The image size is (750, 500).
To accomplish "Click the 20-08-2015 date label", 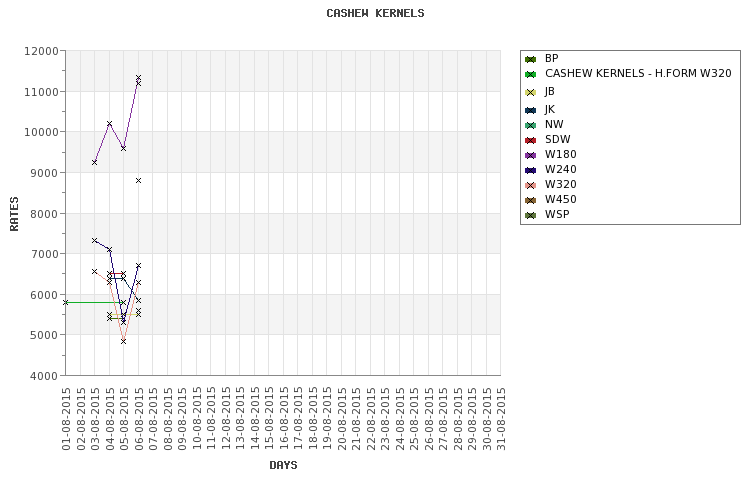I will [x=342, y=419].
